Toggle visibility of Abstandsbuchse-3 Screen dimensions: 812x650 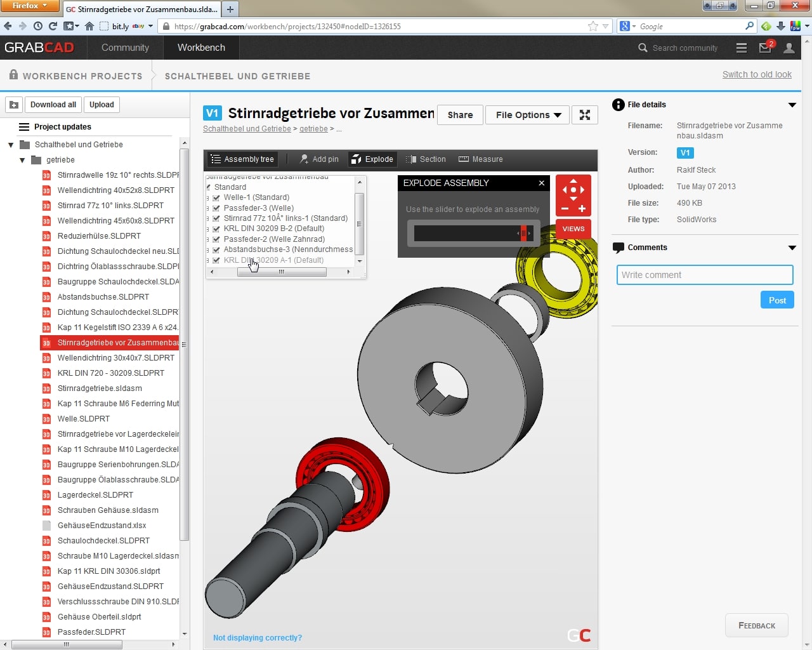(216, 249)
